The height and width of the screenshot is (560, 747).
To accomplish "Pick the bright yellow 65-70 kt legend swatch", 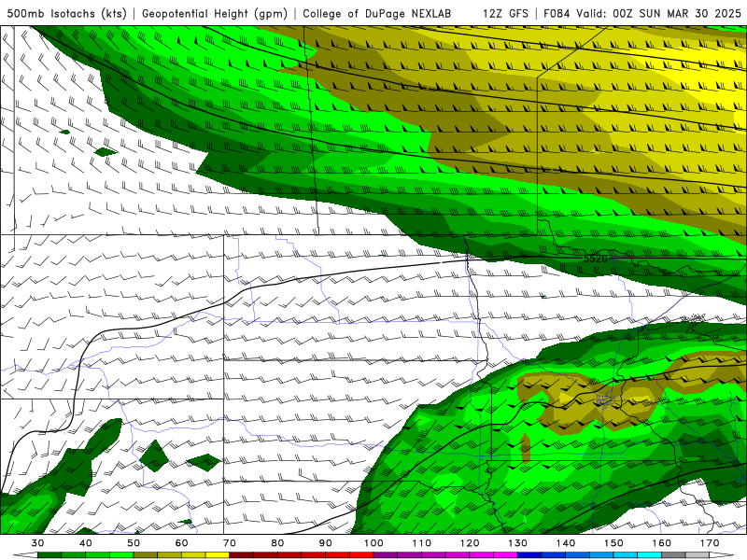I will coord(218,555).
